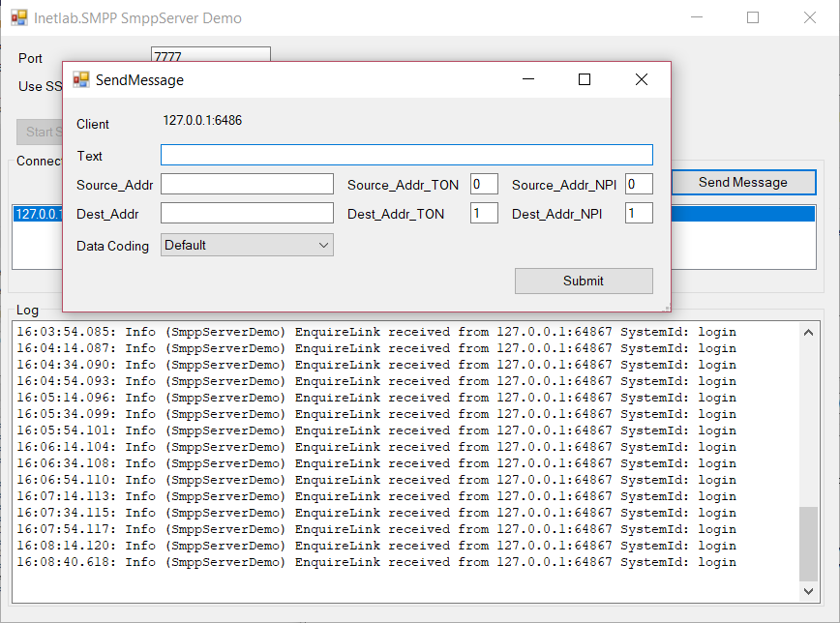Maximize the SendMessage dialog
The width and height of the screenshot is (840, 623).
[x=585, y=79]
